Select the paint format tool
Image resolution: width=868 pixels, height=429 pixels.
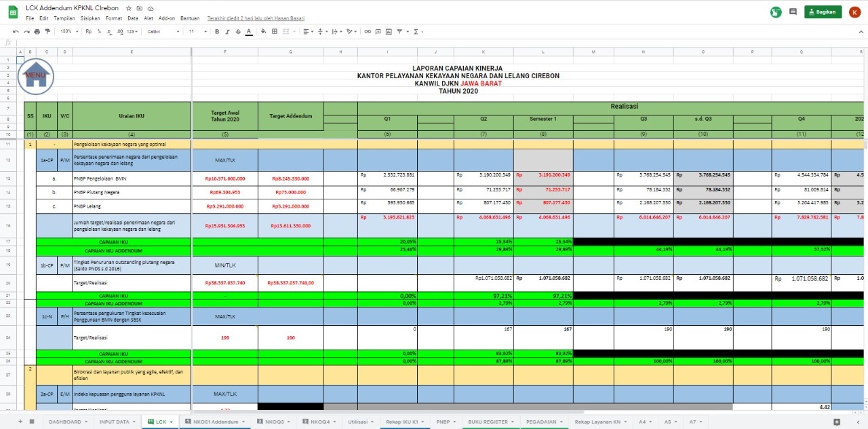46,31
